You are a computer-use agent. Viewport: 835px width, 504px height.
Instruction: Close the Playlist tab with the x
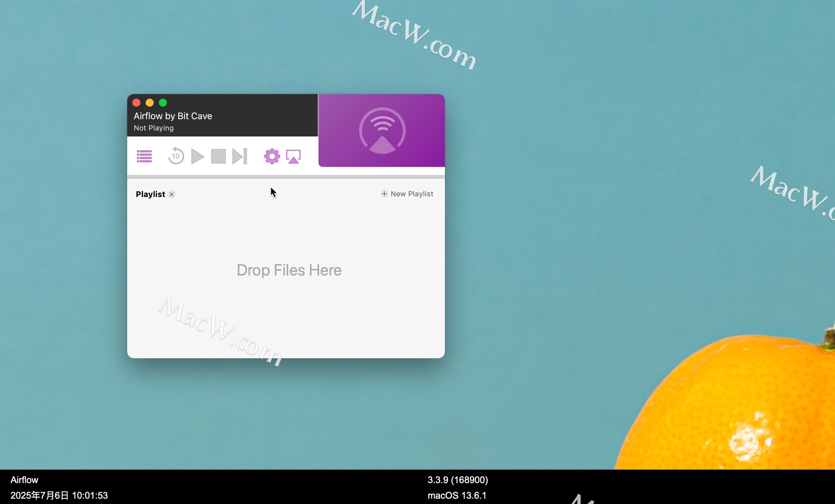172,194
